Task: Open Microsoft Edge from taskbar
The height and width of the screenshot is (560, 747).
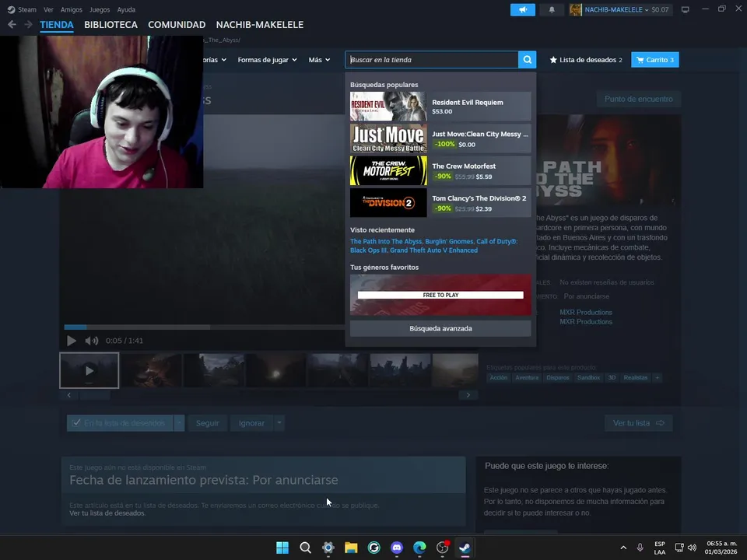Action: pos(419,548)
